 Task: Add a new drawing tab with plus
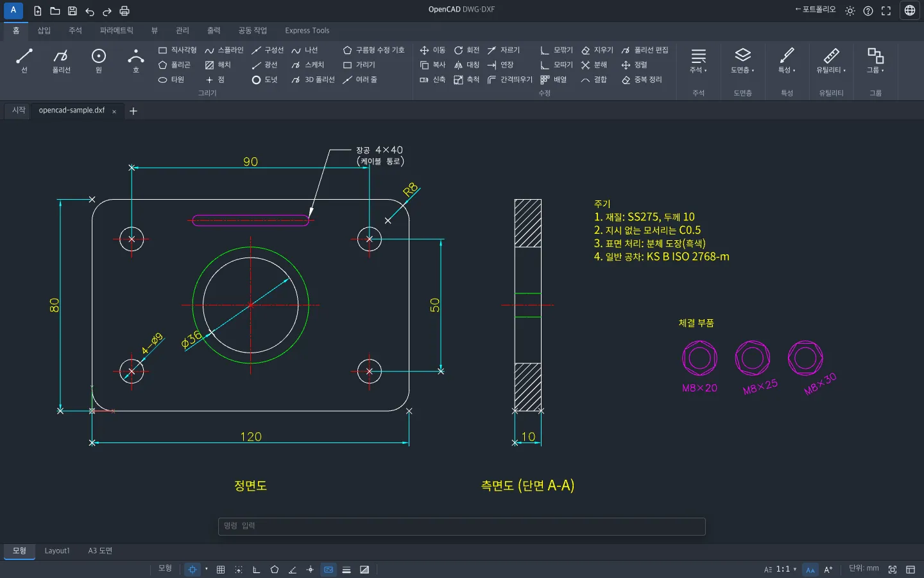133,111
